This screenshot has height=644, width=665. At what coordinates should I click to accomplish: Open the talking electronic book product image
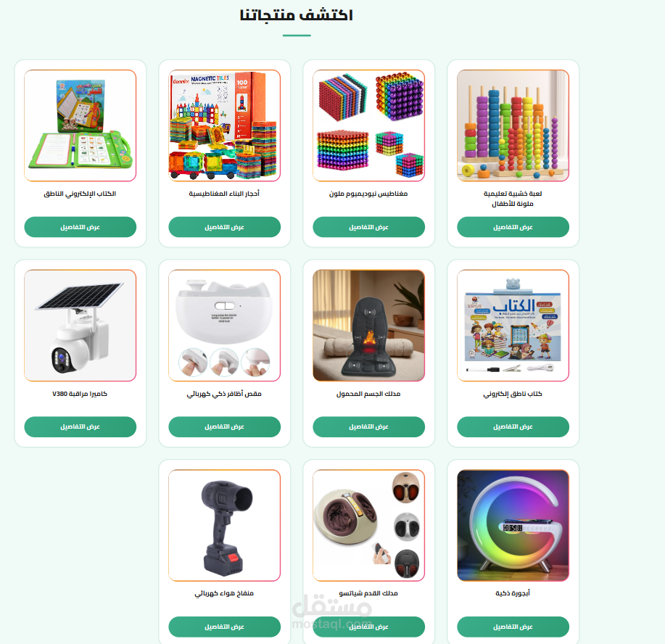coord(80,125)
